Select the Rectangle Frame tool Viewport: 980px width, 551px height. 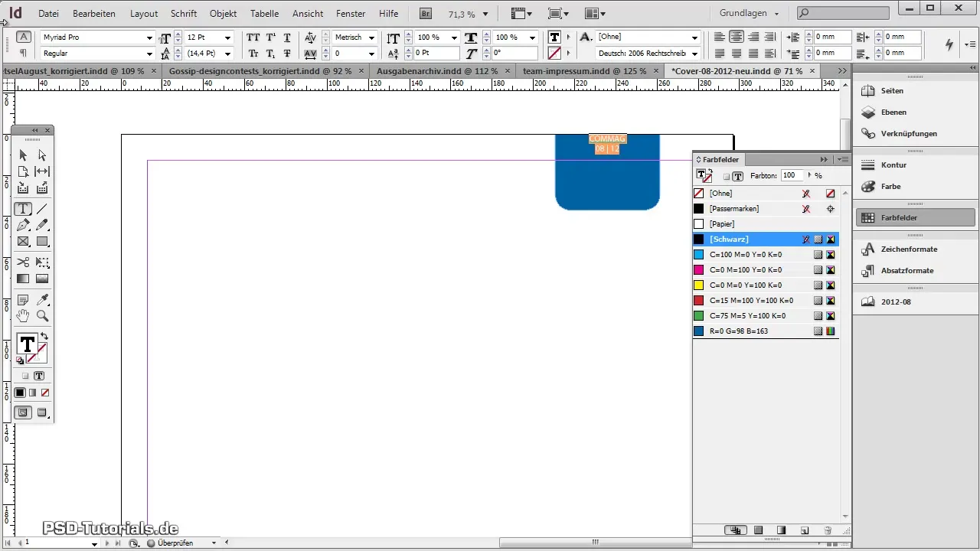pos(23,241)
